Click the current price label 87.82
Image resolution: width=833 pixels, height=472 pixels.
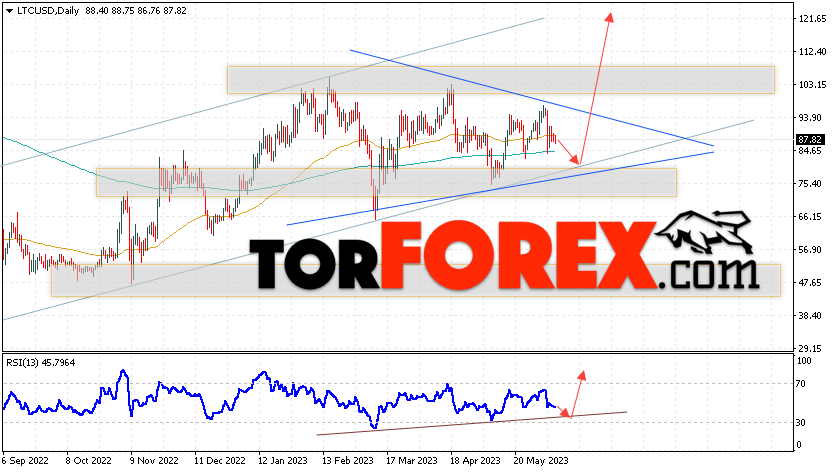(810, 140)
